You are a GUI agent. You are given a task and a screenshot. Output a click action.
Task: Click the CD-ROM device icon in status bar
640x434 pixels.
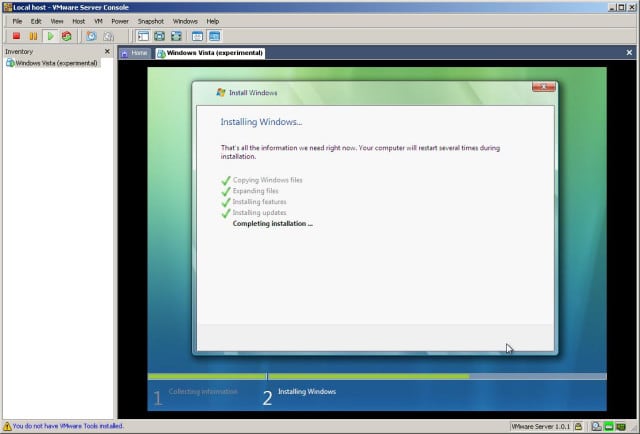[597, 427]
